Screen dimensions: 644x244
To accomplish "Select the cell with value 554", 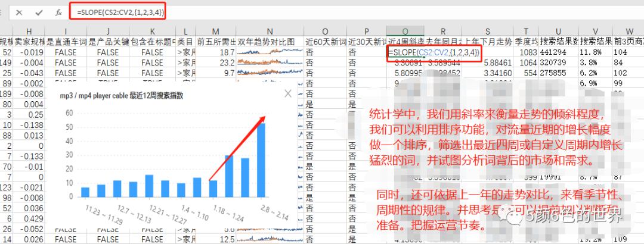I will 526,73.
